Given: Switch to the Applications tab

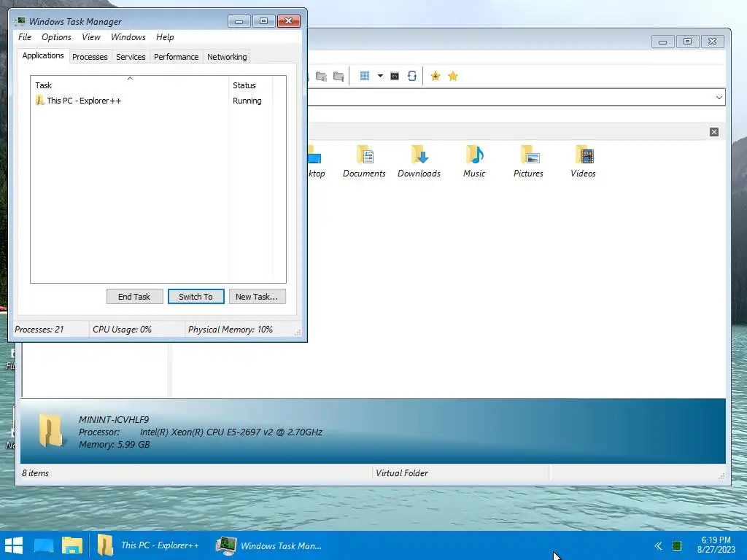Looking at the screenshot, I should 43,55.
